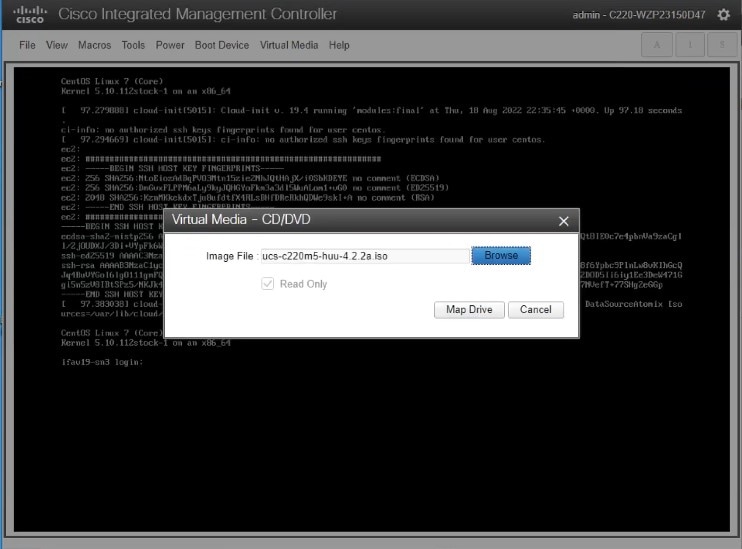Click the 'Virtual Media - CD/DVD' dialog title

(241, 220)
